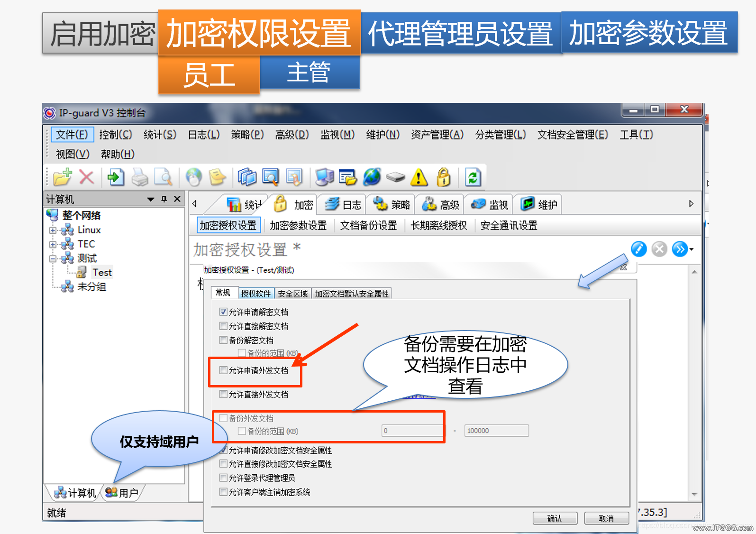Click the padlock toolbar icon

pyautogui.click(x=444, y=177)
